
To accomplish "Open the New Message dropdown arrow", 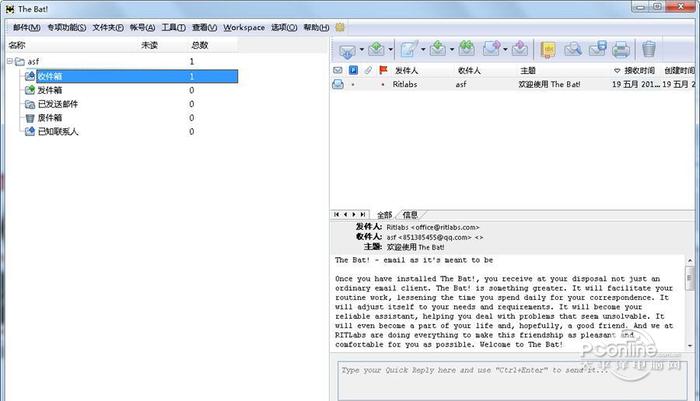I will 423,50.
